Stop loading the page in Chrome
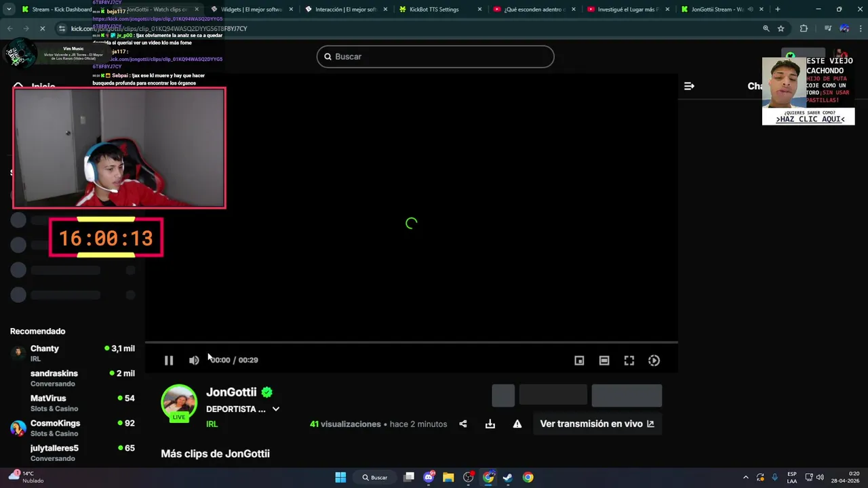This screenshot has height=488, width=868. (42, 28)
